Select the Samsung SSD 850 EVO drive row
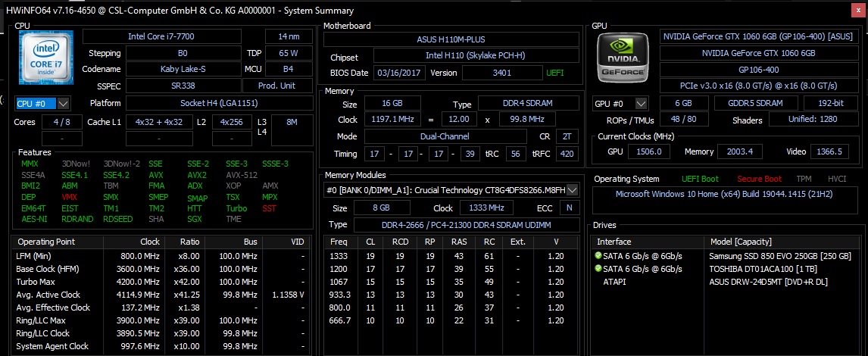 [x=726, y=256]
